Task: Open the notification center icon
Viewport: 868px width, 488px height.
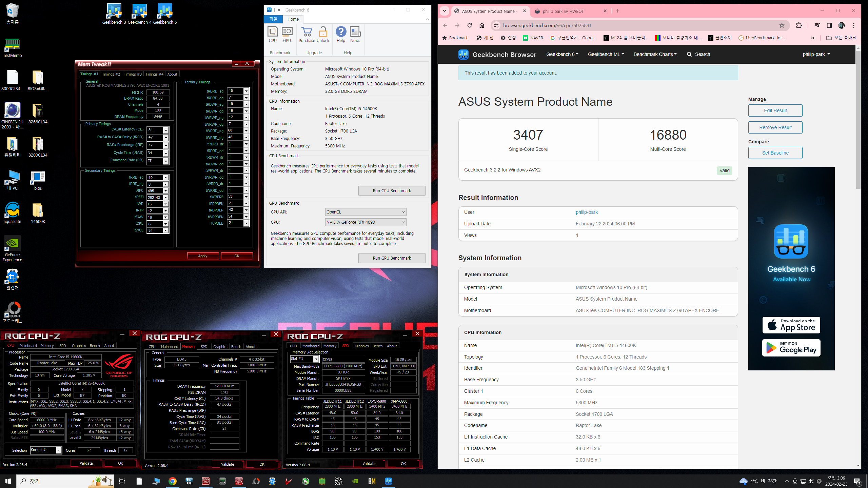Action: click(x=857, y=481)
